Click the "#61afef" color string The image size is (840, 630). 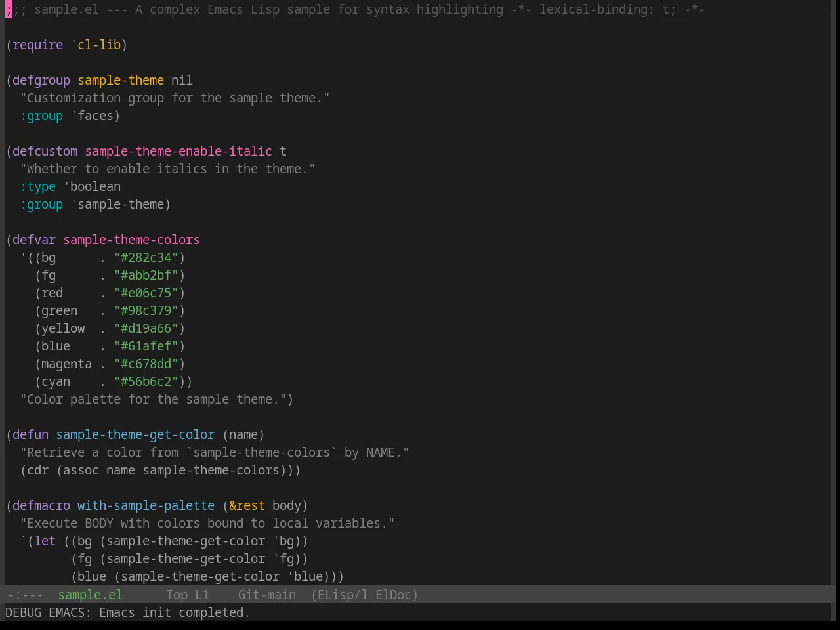(146, 346)
